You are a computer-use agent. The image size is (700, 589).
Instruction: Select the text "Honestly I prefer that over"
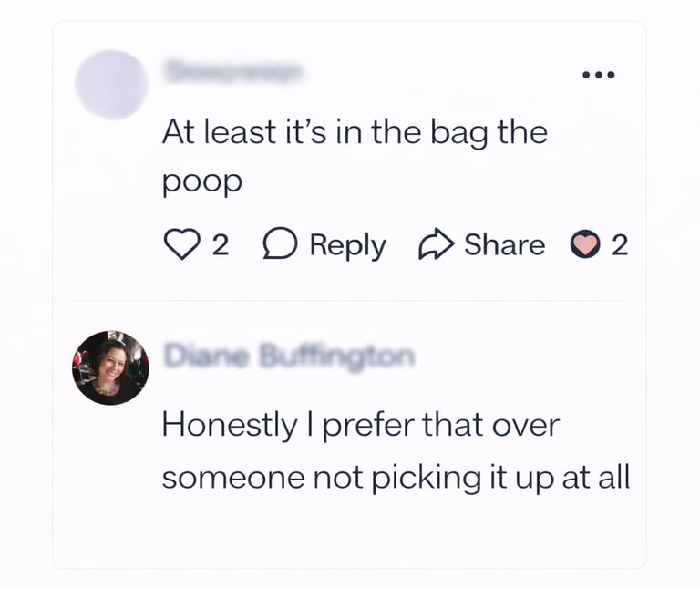point(361,426)
